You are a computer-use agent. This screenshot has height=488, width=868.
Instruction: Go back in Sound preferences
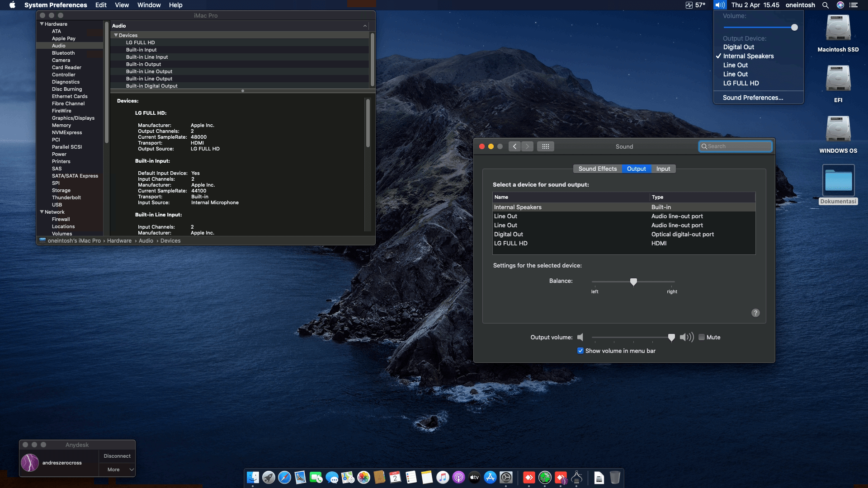pyautogui.click(x=514, y=146)
